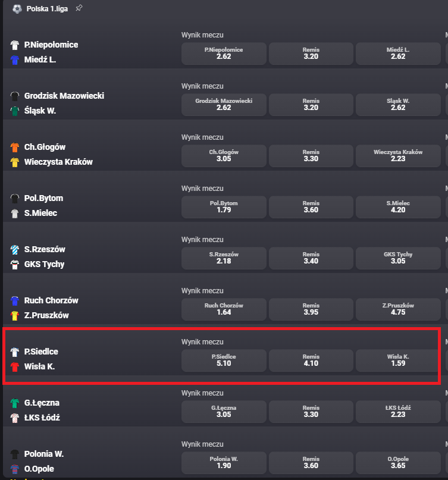Choose ŁKS Łódź win at 2.23
448x480 pixels.
point(398,412)
